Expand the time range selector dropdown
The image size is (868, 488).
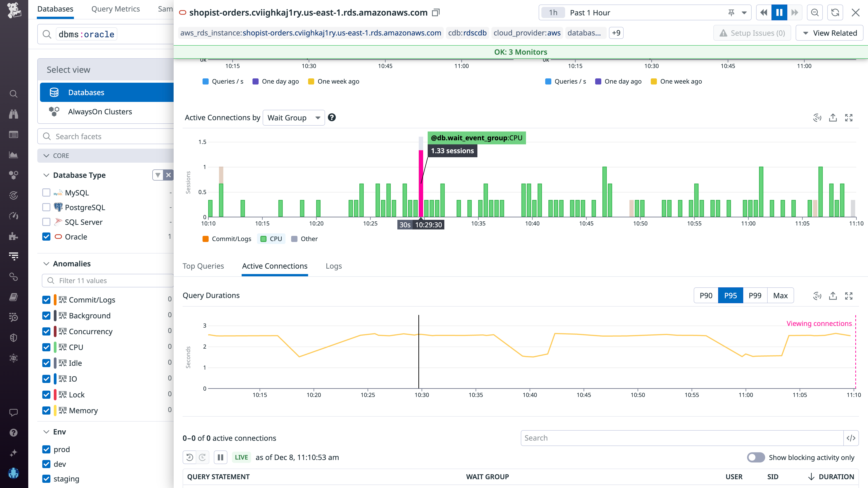pos(744,12)
